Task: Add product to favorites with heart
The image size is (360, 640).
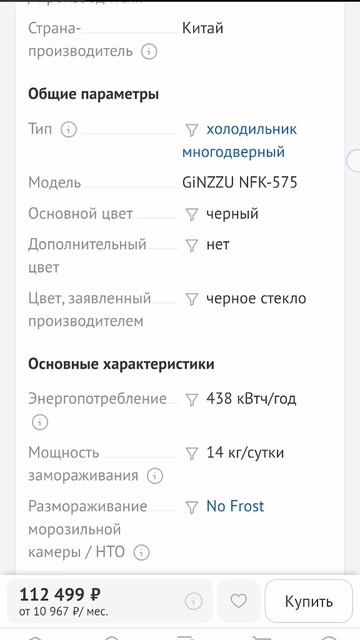Action: pos(239,601)
